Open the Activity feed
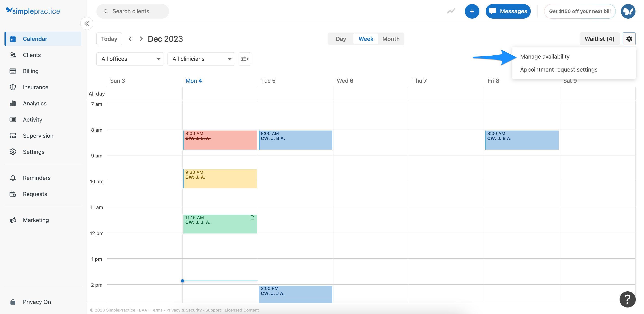The width and height of the screenshot is (644, 314). click(33, 119)
